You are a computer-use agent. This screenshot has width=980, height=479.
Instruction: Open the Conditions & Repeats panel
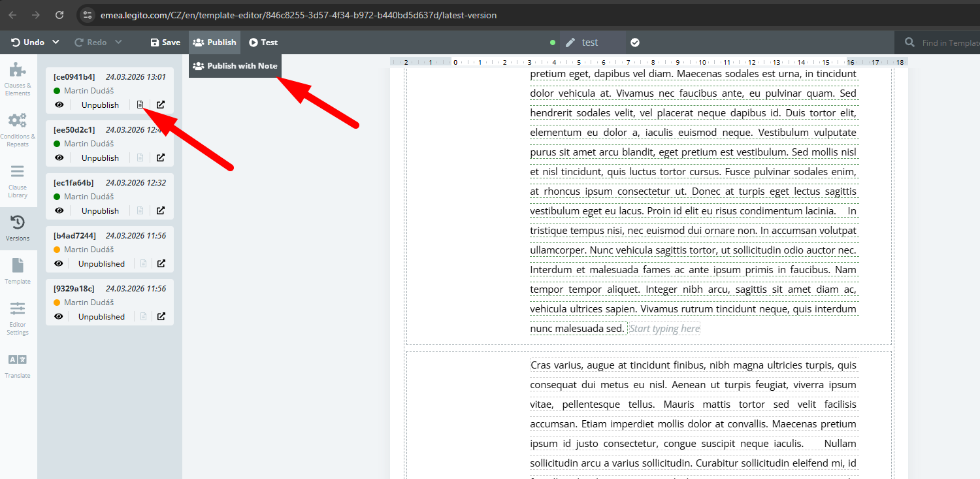pos(18,129)
